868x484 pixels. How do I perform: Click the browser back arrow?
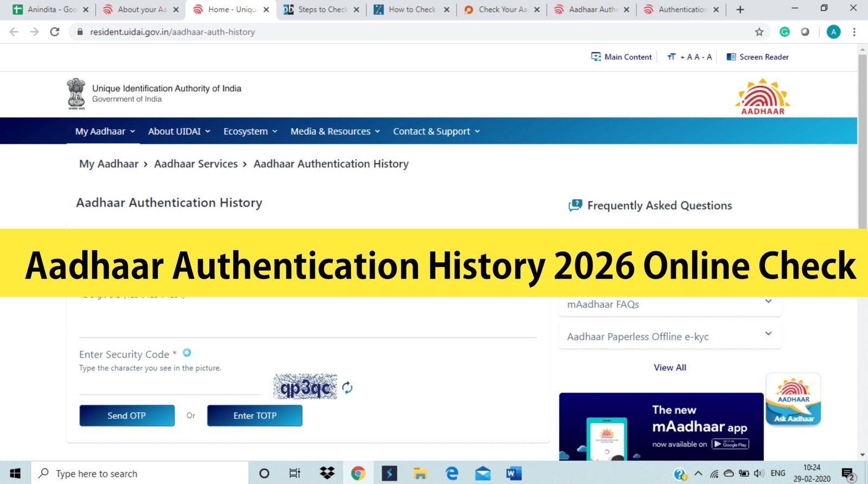pyautogui.click(x=14, y=32)
